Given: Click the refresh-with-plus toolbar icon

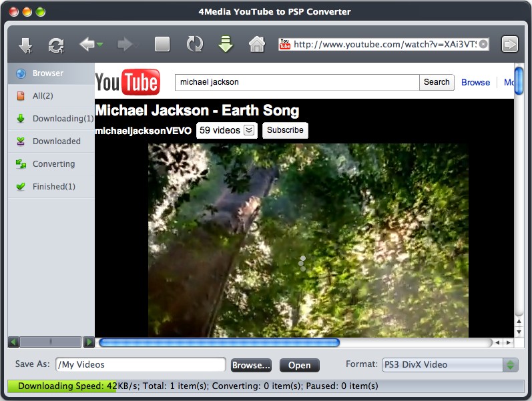Looking at the screenshot, I should pyautogui.click(x=56, y=45).
